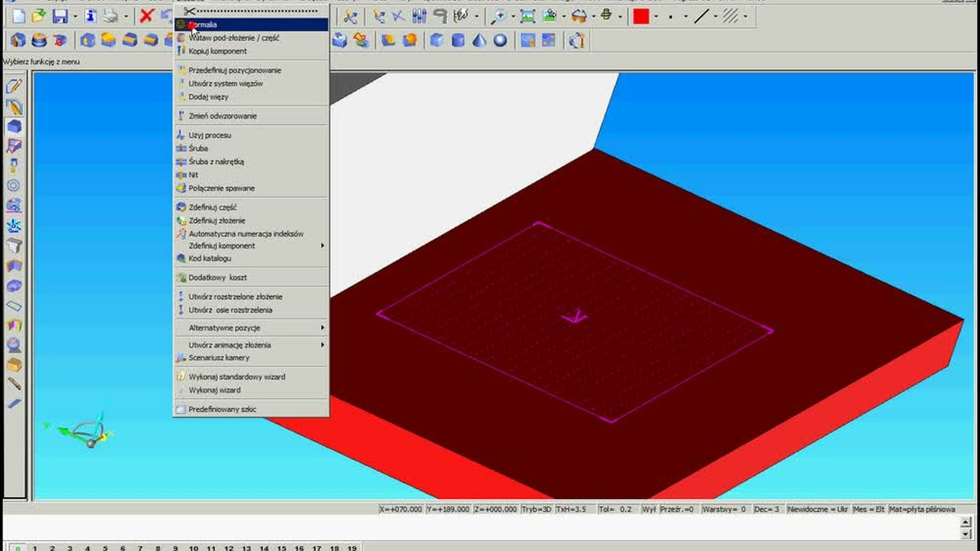The image size is (980, 551).
Task: Click the floppy disk save icon
Action: tap(60, 16)
